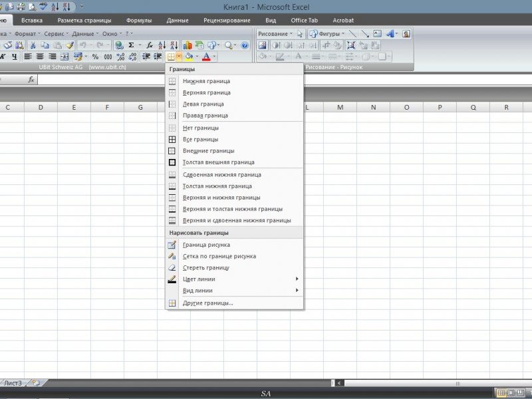Screen dimensions: 532x399
Task: Switch to the Лист3 sheet tab
Action: point(13,383)
